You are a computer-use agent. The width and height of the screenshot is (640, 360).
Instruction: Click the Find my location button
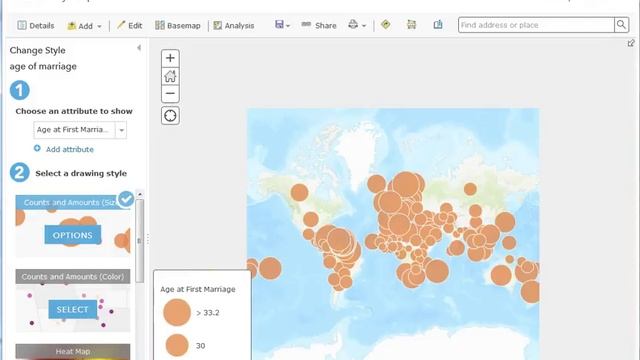tap(170, 116)
